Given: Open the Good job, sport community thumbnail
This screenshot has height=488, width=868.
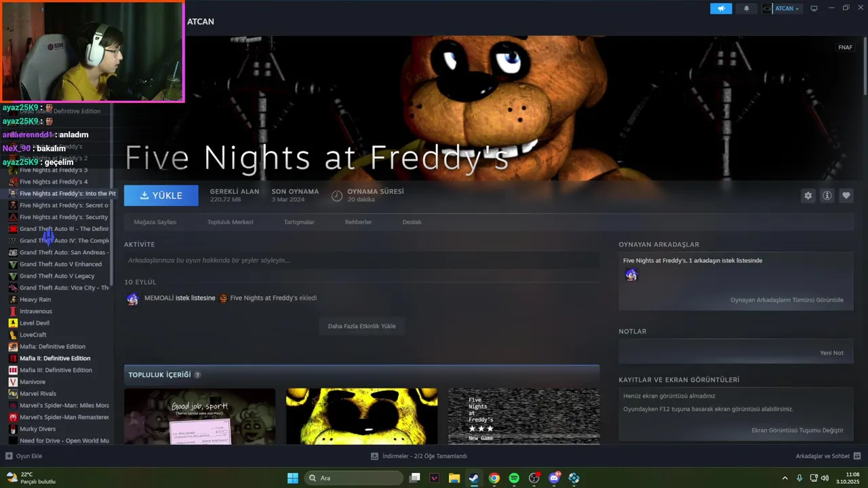Looking at the screenshot, I should (199, 416).
